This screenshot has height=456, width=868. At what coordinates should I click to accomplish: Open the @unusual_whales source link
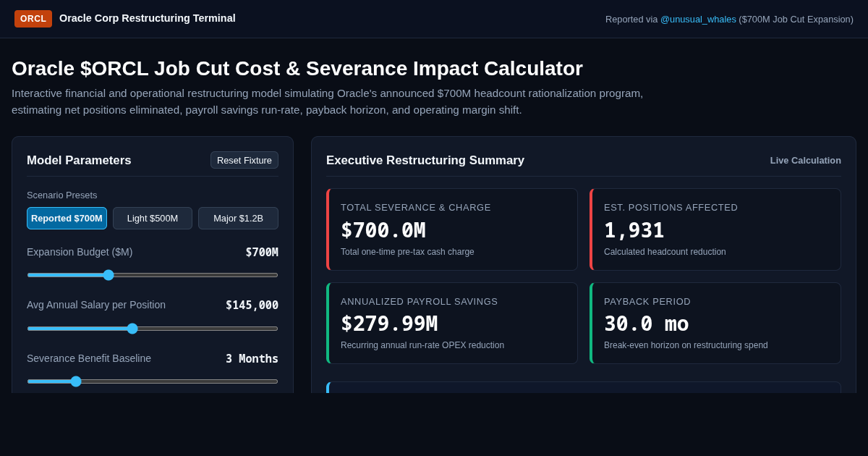pyautogui.click(x=698, y=20)
